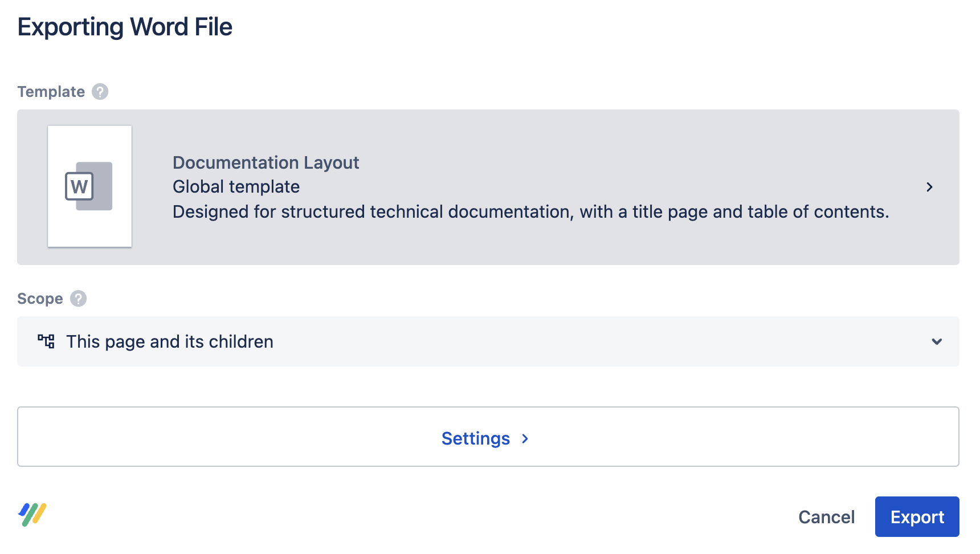
Task: Click the 'Template' field label
Action: point(51,92)
